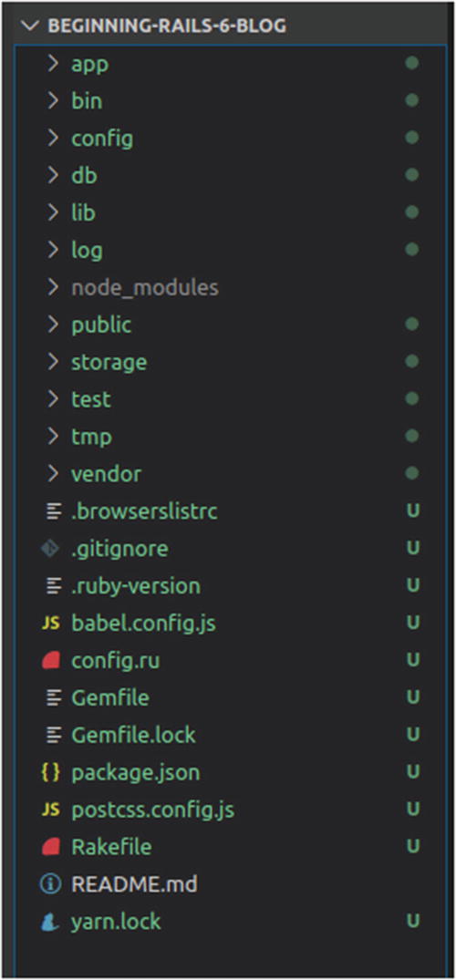Click the text-lines icon beside .browserslistrc
The height and width of the screenshot is (980, 456).
pos(55,511)
